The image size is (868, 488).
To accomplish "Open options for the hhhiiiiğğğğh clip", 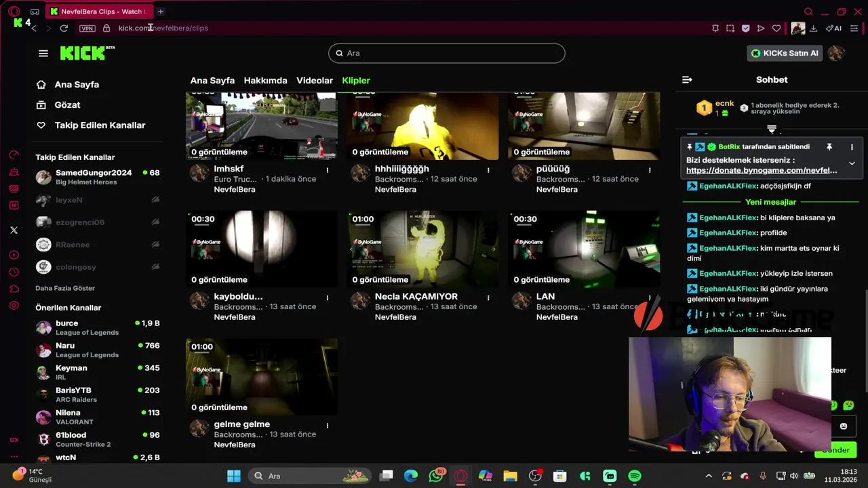I will pos(488,170).
